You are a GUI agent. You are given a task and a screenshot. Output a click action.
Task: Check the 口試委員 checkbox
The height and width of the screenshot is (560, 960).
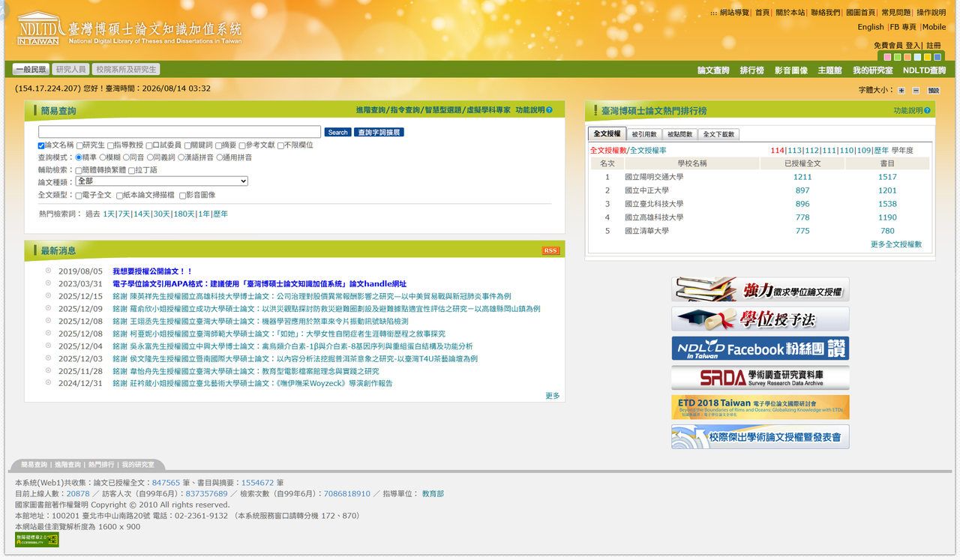[149, 145]
